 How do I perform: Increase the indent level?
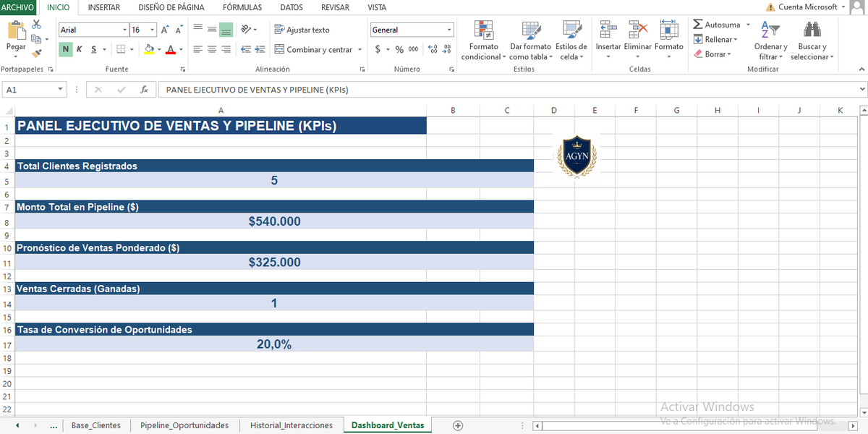click(260, 49)
